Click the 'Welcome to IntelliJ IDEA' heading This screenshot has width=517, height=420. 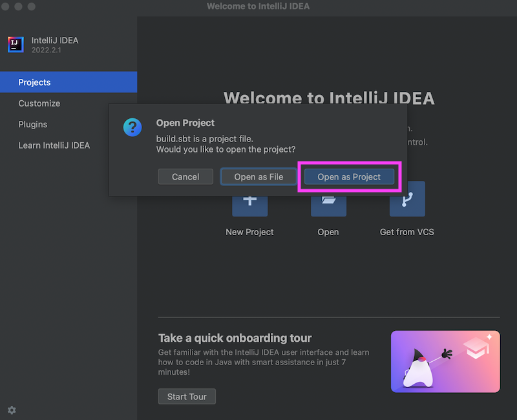coord(329,98)
